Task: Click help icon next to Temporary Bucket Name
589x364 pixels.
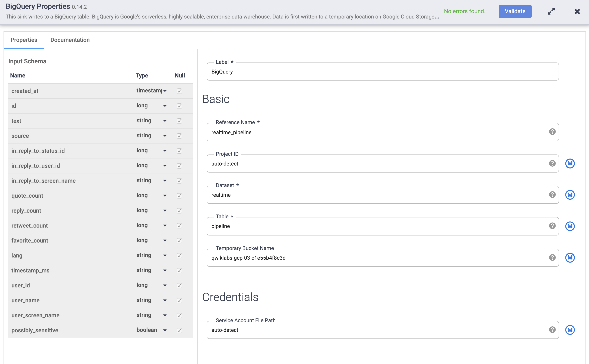Action: pos(552,258)
